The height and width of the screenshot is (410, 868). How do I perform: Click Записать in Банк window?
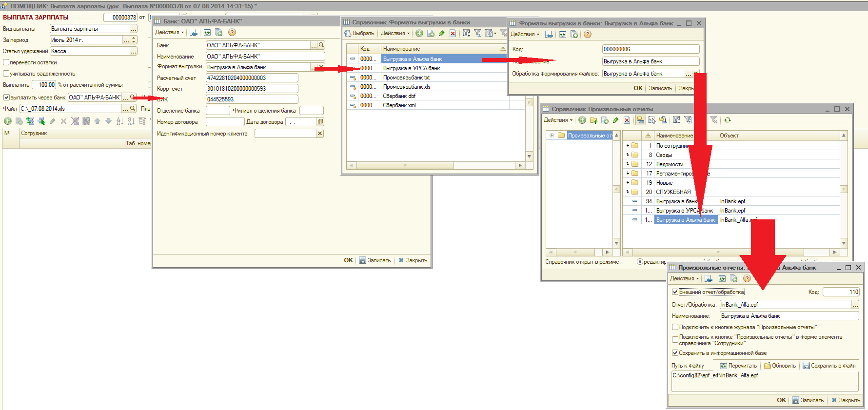375,260
